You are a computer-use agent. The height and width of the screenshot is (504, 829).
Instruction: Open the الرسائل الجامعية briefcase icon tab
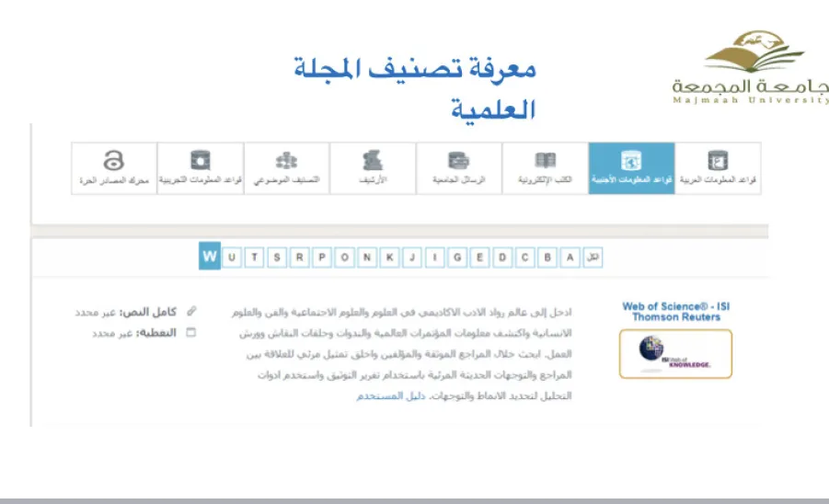pos(459,168)
